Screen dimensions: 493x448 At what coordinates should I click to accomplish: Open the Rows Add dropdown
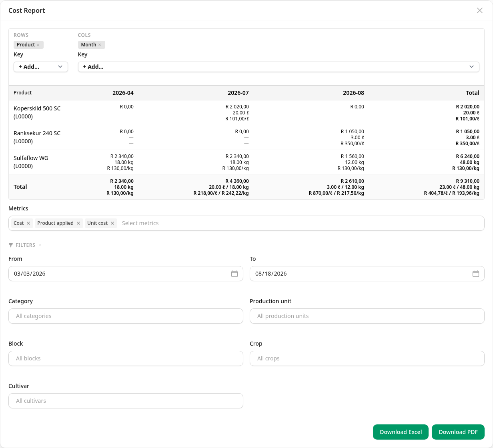41,67
